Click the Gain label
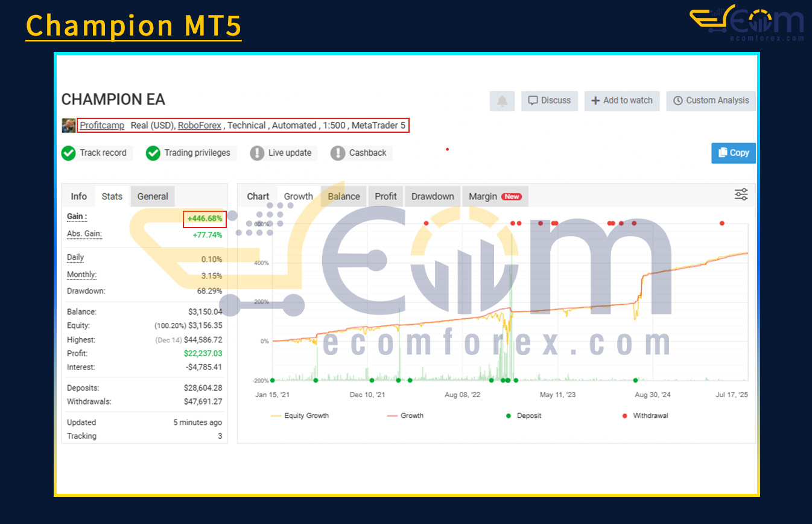This screenshot has width=812, height=524. coord(77,216)
